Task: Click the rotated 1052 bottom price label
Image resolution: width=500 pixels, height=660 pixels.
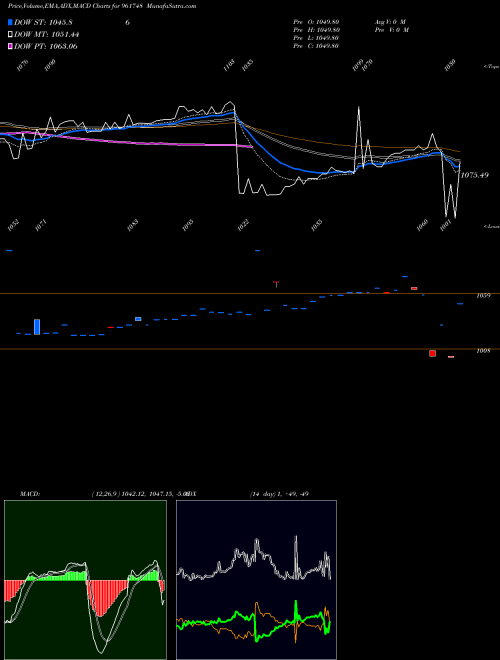Action: (13, 226)
